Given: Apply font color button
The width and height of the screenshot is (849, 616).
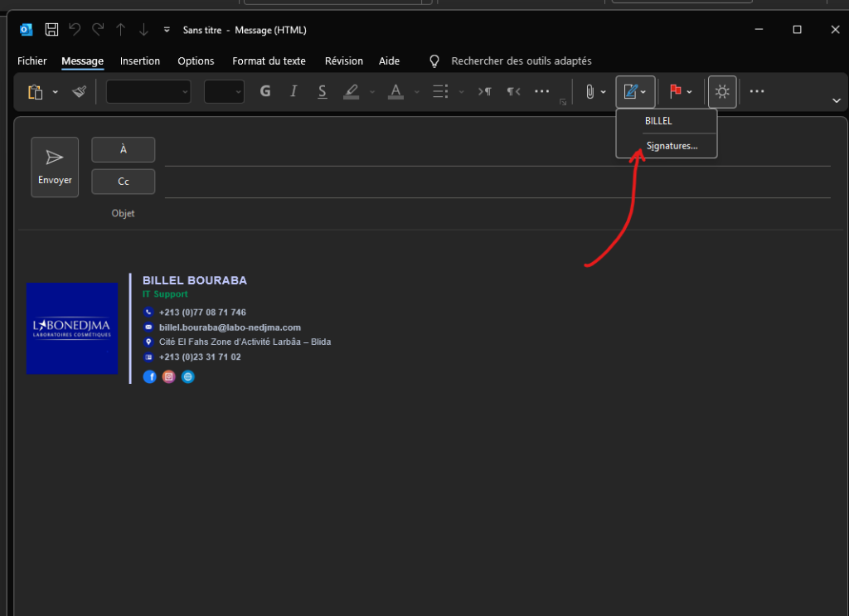Looking at the screenshot, I should 395,91.
